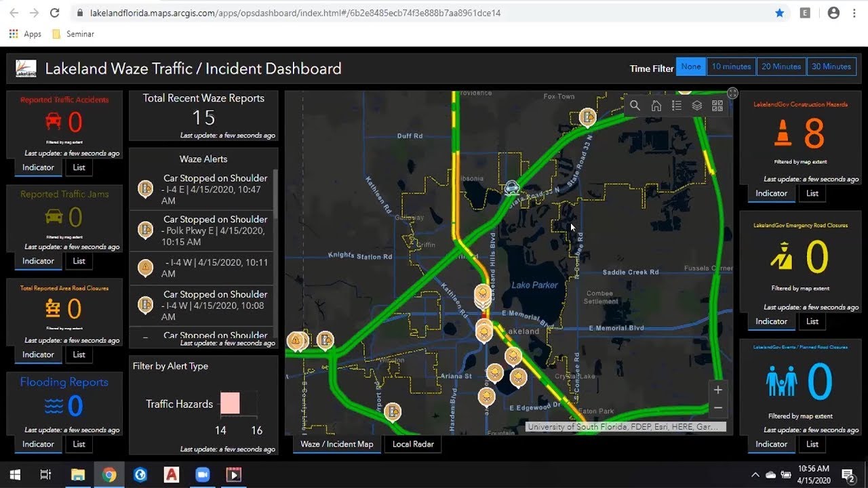The image size is (868, 488).
Task: Open the browser extension icon labeled E
Action: (x=805, y=13)
